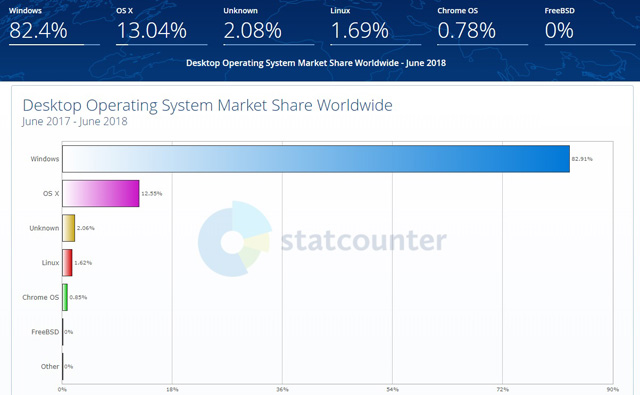Click the magenta OS X bar
The width and height of the screenshot is (640, 395).
[101, 193]
